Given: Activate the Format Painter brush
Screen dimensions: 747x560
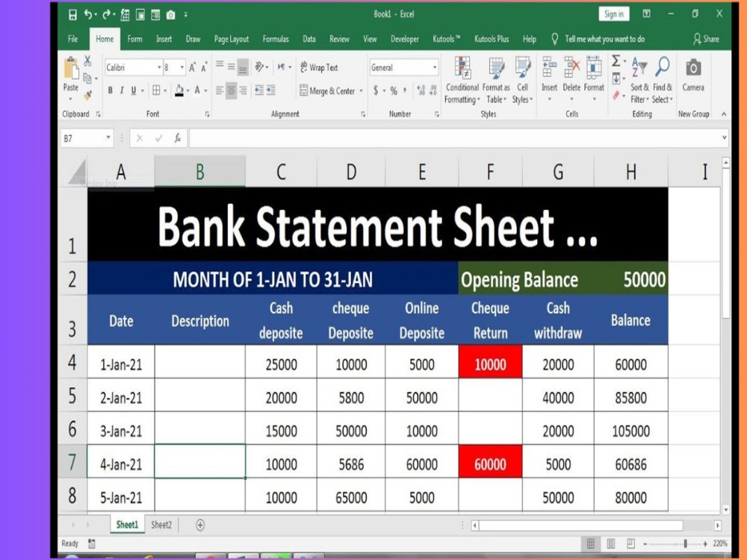Looking at the screenshot, I should point(87,96).
